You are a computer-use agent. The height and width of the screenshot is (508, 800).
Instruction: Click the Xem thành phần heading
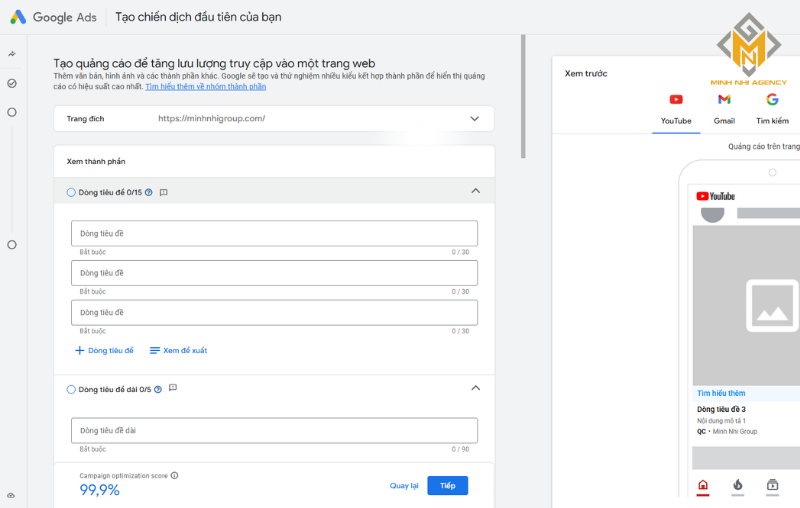pos(96,161)
